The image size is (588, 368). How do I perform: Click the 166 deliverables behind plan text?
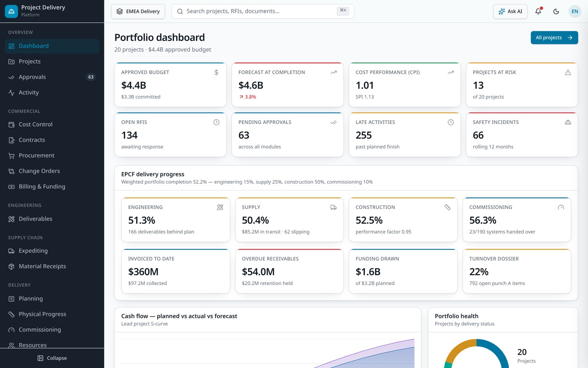click(161, 232)
